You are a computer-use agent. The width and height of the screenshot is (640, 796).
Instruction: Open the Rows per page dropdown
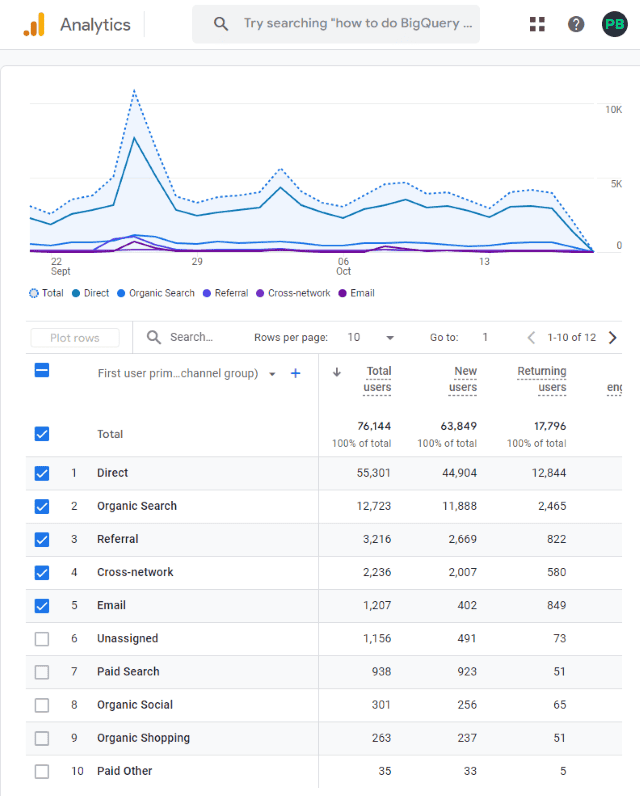pos(370,338)
